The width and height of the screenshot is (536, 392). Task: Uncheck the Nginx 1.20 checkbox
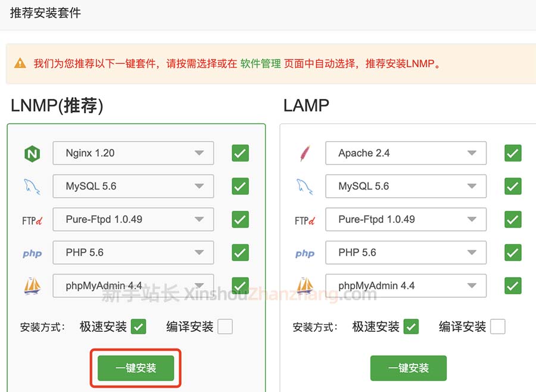click(239, 153)
